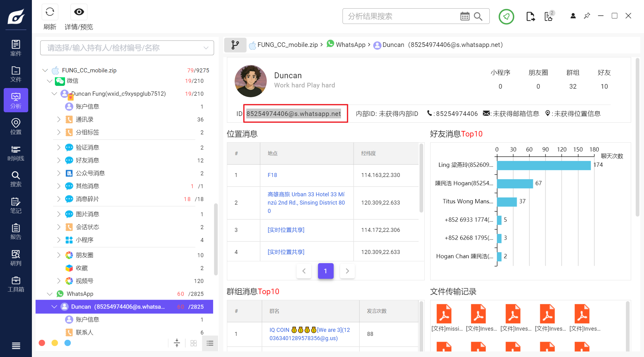The width and height of the screenshot is (644, 357).
Task: Click the refresh icon in the toolbar
Action: coord(50,12)
